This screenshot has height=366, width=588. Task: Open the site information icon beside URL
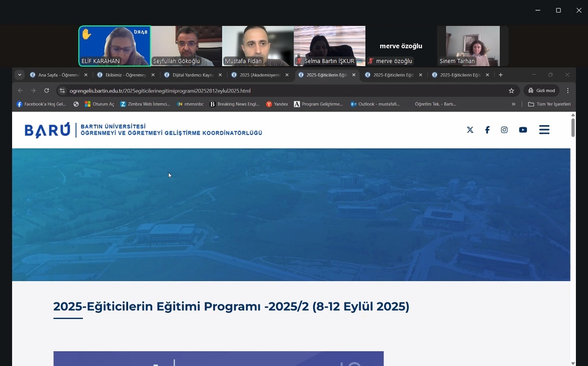coord(62,91)
